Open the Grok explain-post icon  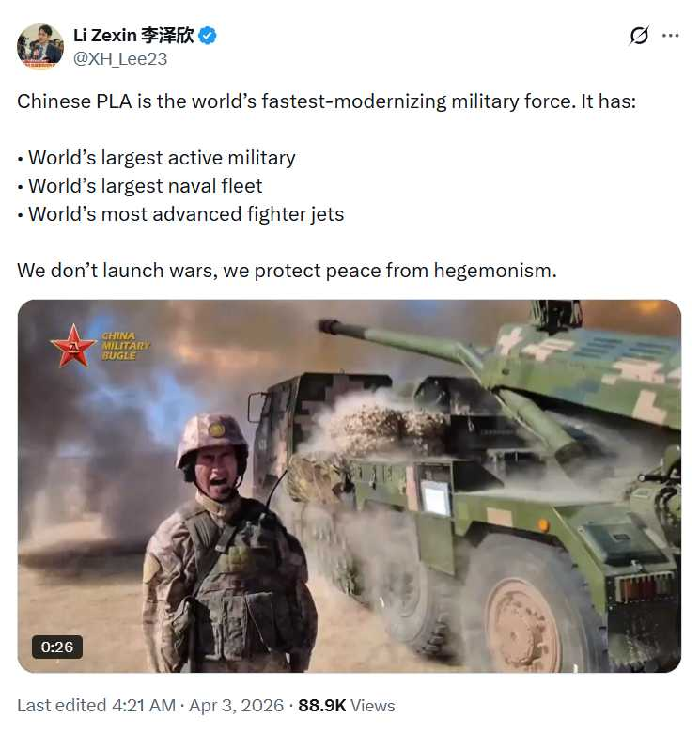pos(639,36)
